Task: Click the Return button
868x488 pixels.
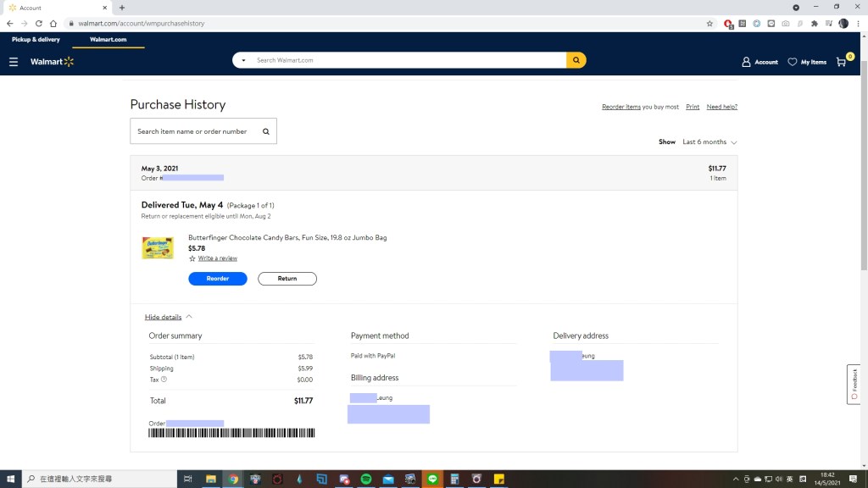Action: pos(287,279)
